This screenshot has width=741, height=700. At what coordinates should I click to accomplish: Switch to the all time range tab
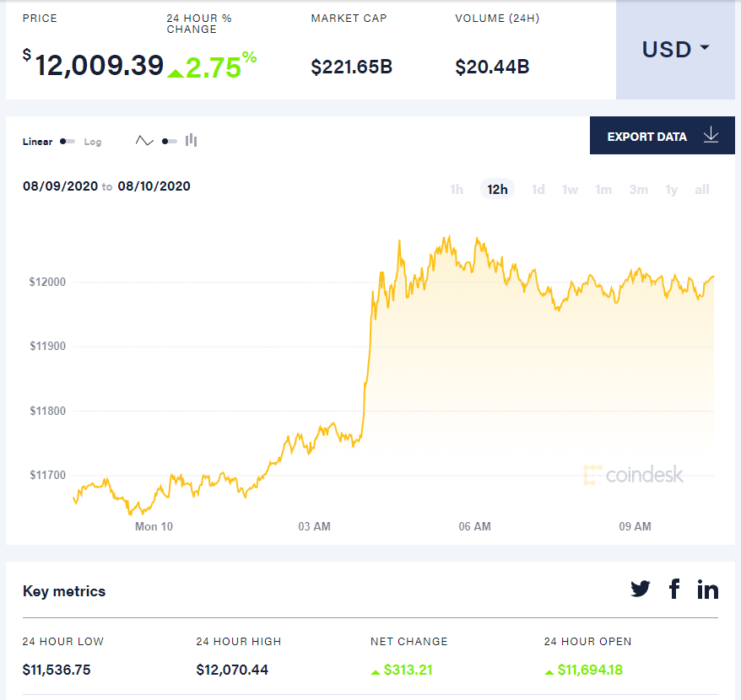click(x=702, y=189)
